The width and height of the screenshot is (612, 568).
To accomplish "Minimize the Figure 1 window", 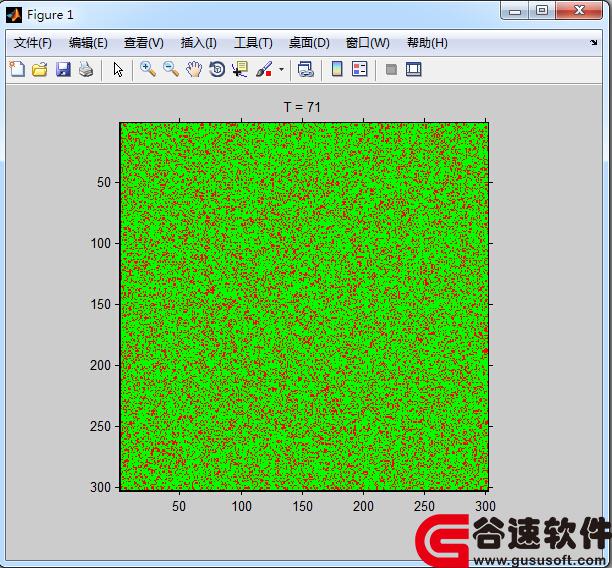I will pyautogui.click(x=515, y=11).
